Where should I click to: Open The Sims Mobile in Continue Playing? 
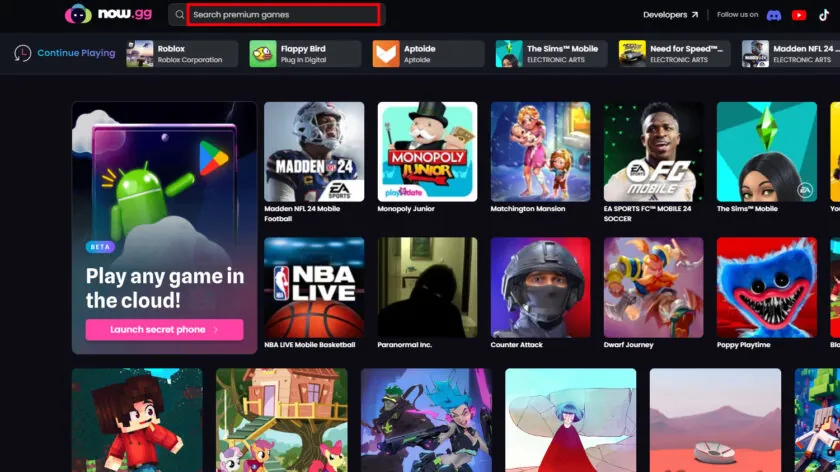click(x=552, y=54)
